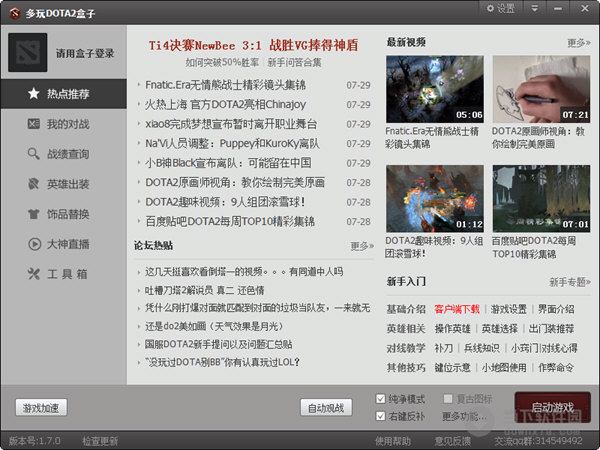Select the 热点推荐 tab

tap(64, 94)
